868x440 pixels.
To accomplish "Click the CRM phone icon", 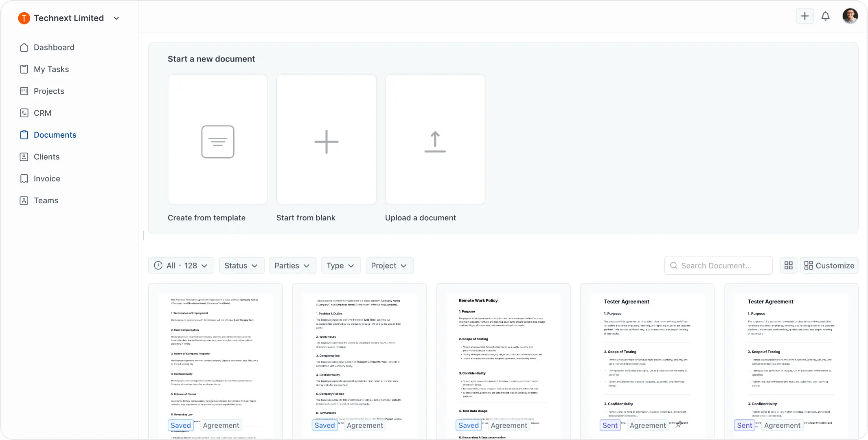I will [24, 113].
